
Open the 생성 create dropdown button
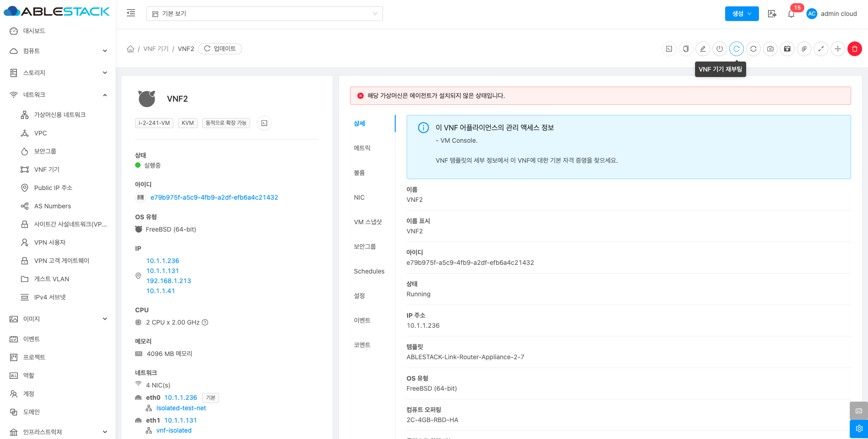click(741, 14)
